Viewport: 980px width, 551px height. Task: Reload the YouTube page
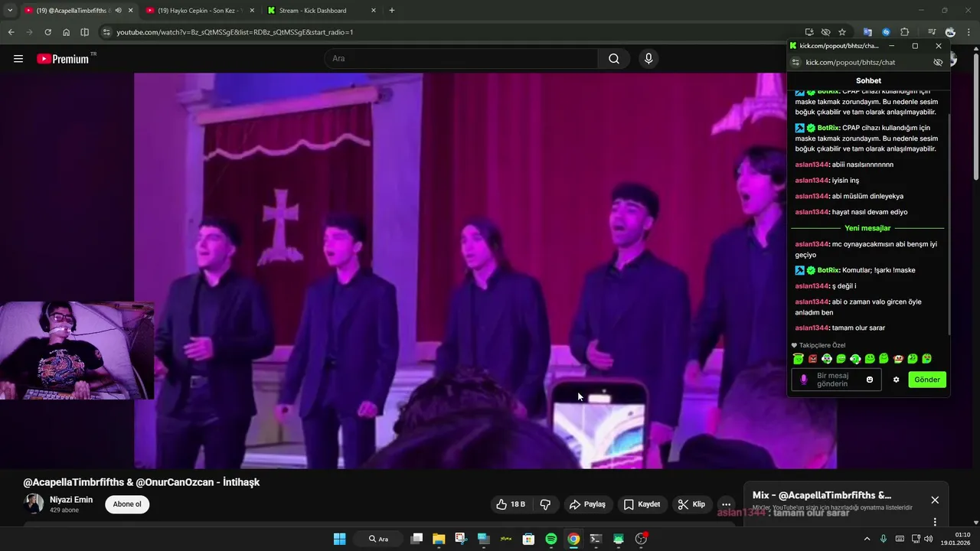tap(47, 32)
